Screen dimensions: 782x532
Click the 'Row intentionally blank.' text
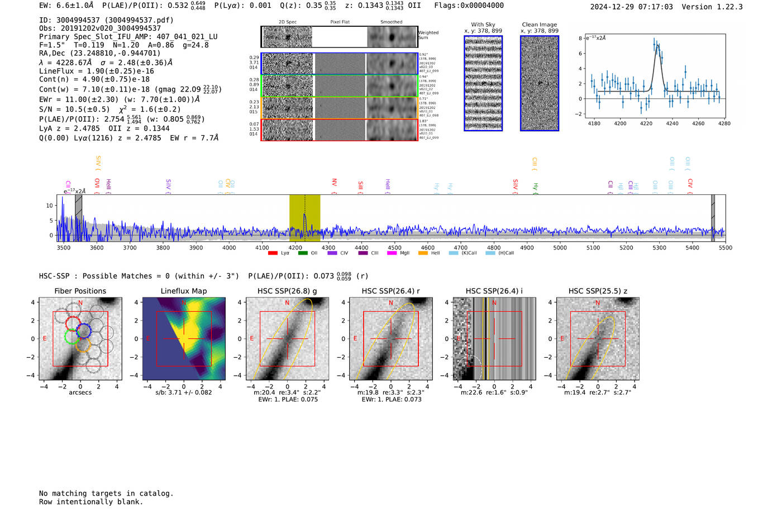tap(91, 502)
